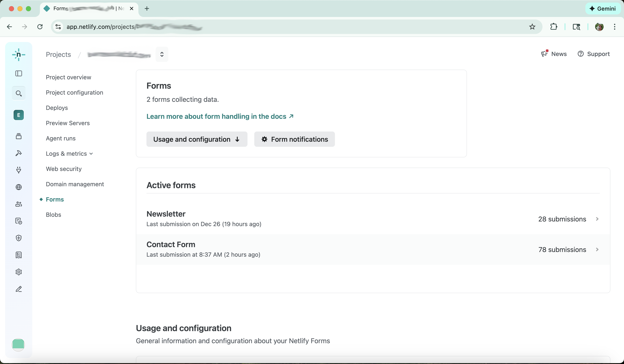
Task: Expand the Logs & metrics section
Action: click(x=69, y=153)
